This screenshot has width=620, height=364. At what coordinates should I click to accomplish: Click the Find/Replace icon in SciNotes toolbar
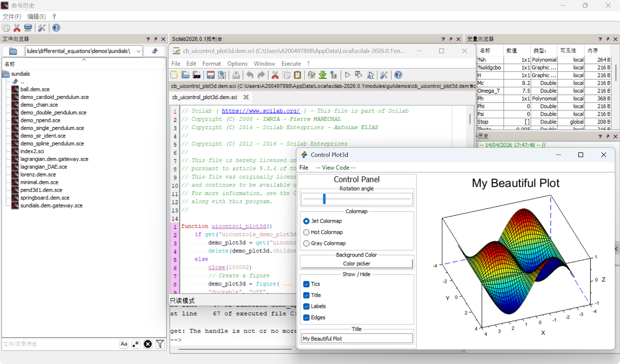(311, 75)
